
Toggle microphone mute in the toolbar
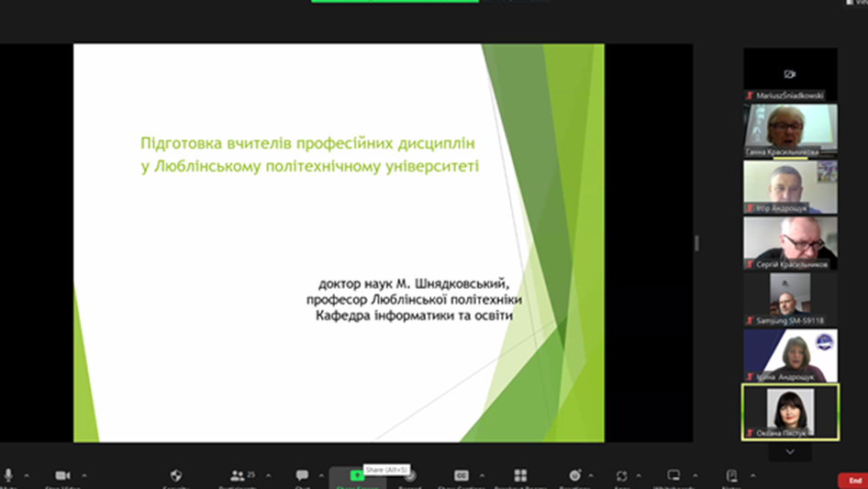[x=8, y=475]
